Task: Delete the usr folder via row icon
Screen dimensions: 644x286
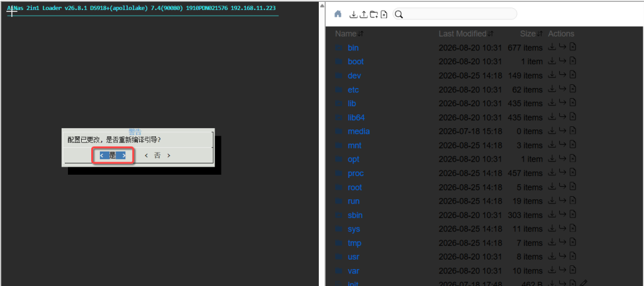Action: click(x=573, y=256)
